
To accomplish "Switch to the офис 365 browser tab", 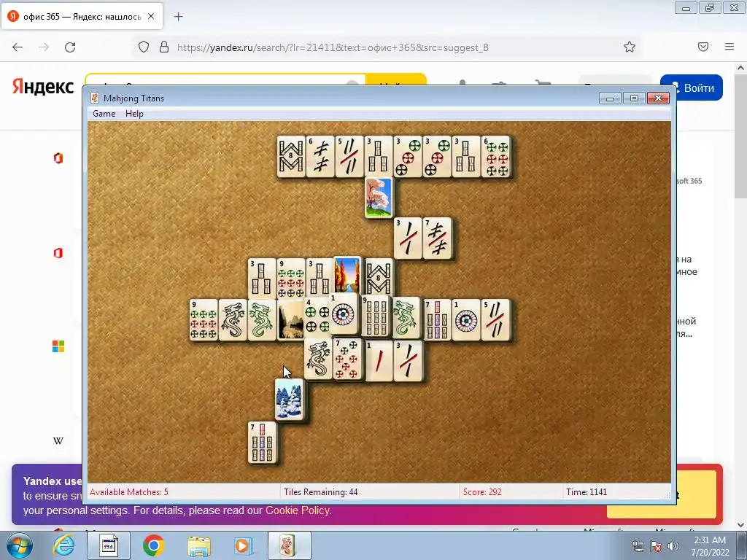I will (82, 17).
